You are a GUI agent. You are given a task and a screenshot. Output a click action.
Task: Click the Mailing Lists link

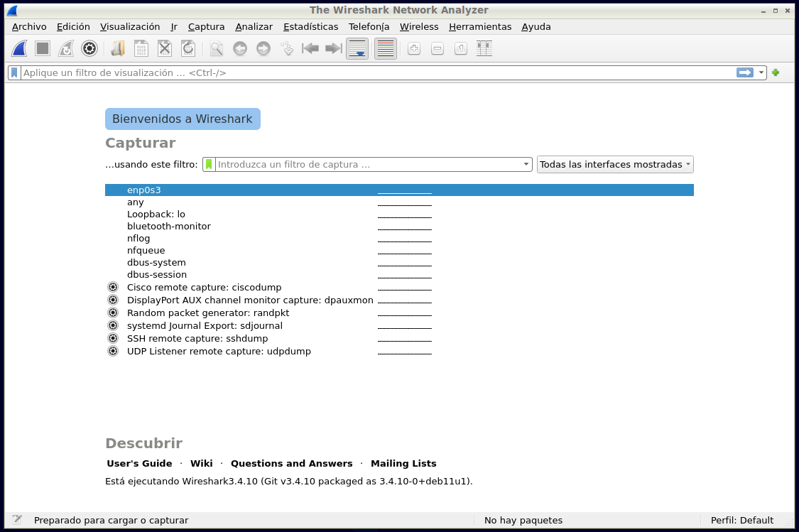(x=403, y=463)
